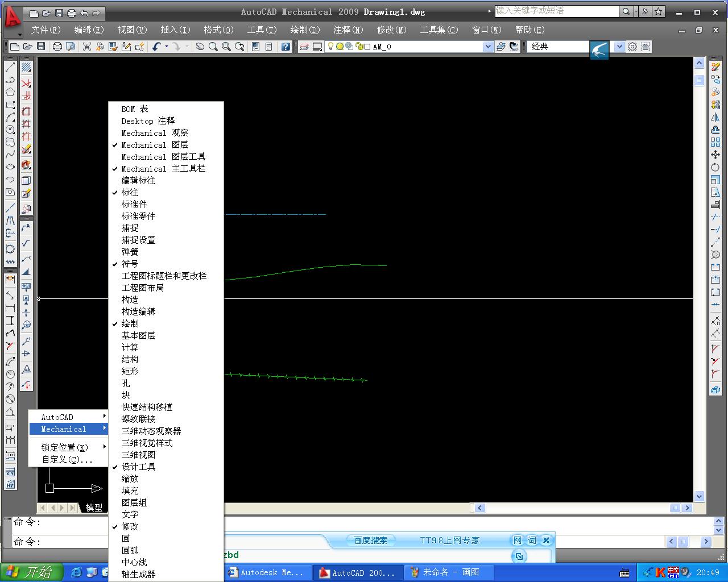Click the Windows 开始 Start button
Screen dimensions: 728x582
click(x=30, y=572)
